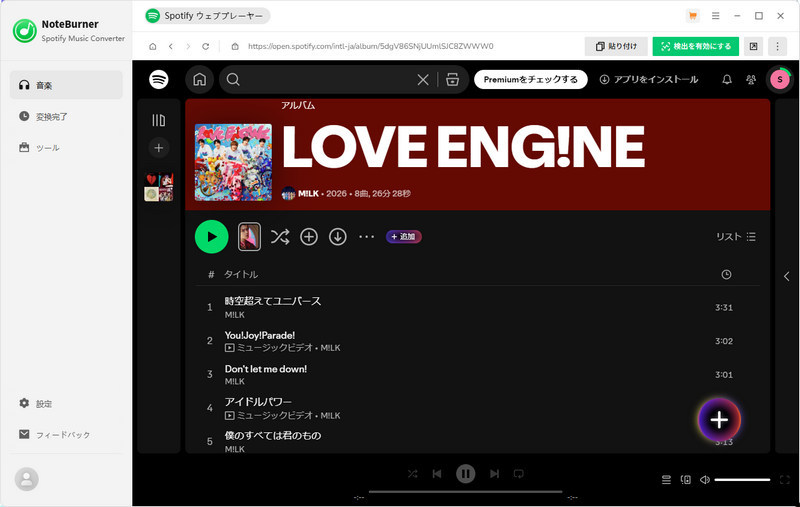800x507 pixels.
Task: Download the album arrow icon
Action: (338, 237)
